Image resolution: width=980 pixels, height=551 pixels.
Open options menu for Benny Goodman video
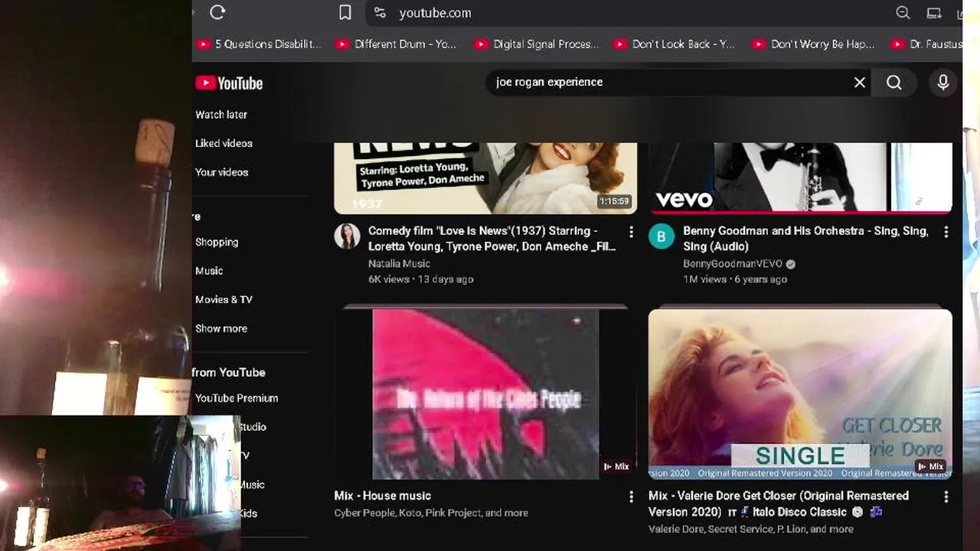946,232
